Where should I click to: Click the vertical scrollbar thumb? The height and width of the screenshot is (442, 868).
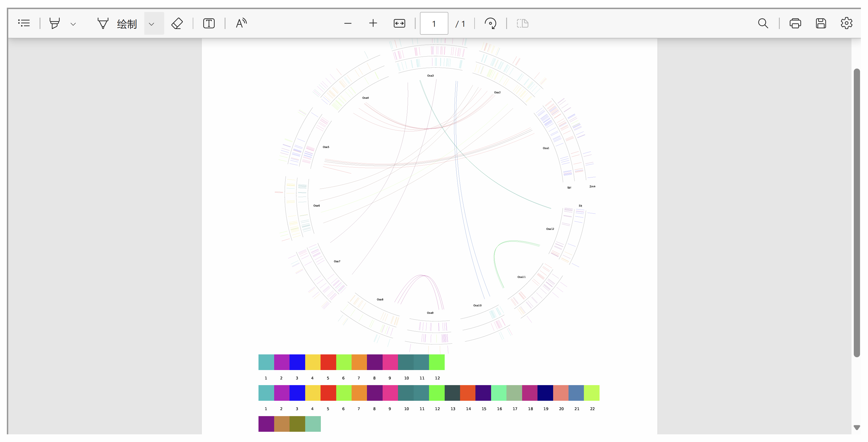[857, 213]
